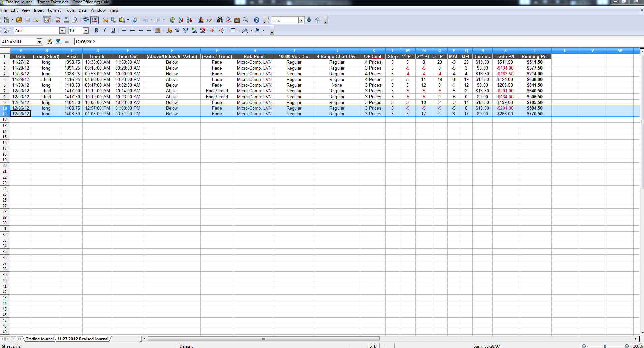
Task: Open Find & Replace binoculars
Action: [220, 20]
